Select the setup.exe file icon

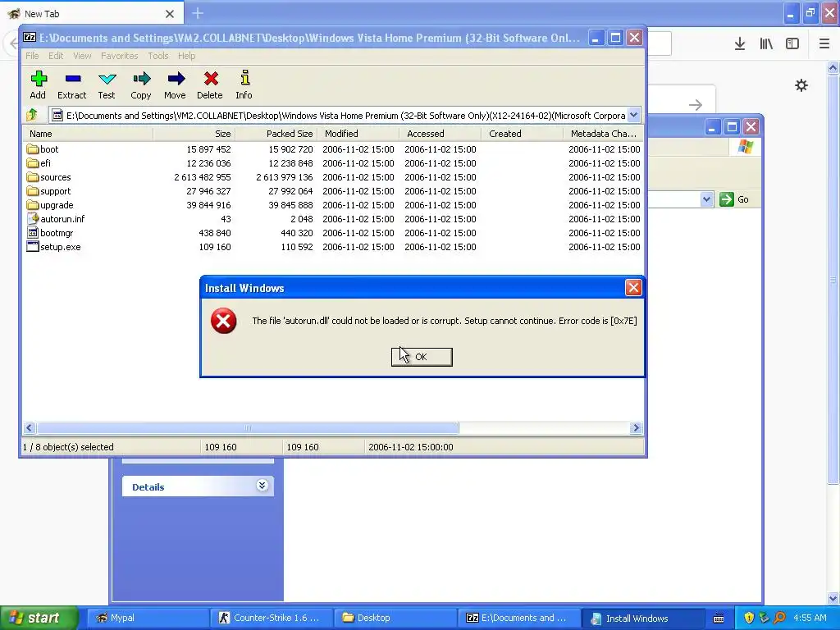coord(33,246)
